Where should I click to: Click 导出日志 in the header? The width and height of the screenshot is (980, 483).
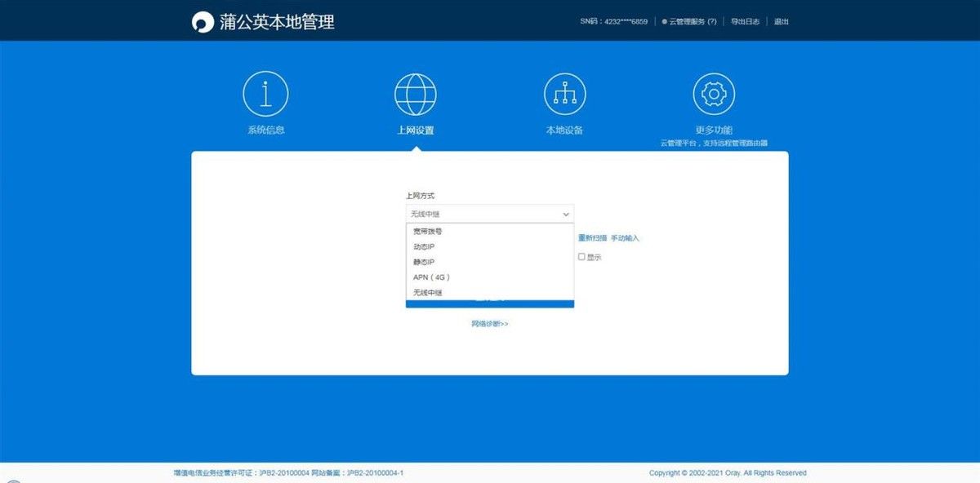[745, 22]
